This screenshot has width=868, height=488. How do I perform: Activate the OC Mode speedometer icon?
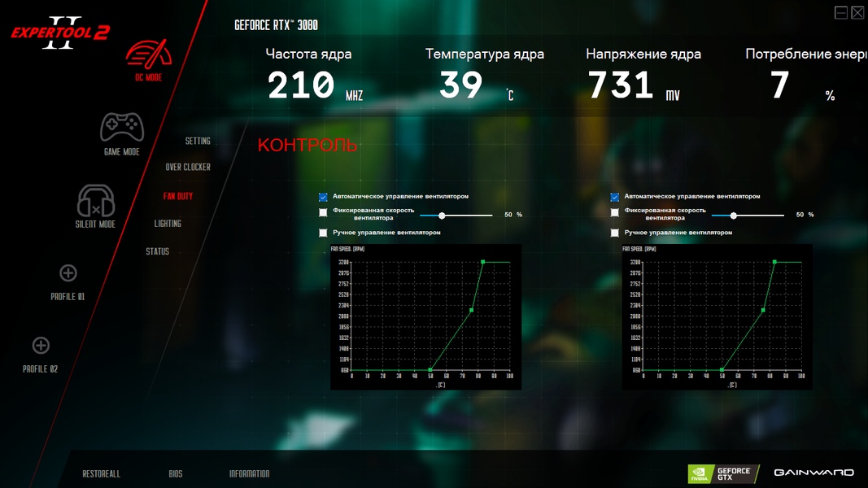[x=148, y=54]
